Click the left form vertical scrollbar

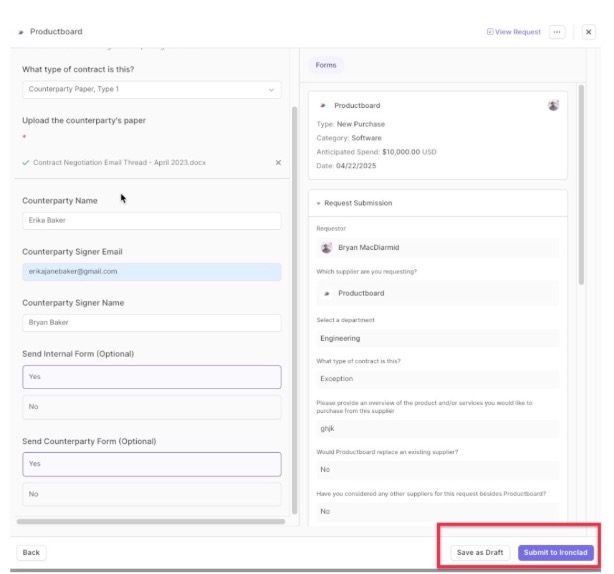294,309
